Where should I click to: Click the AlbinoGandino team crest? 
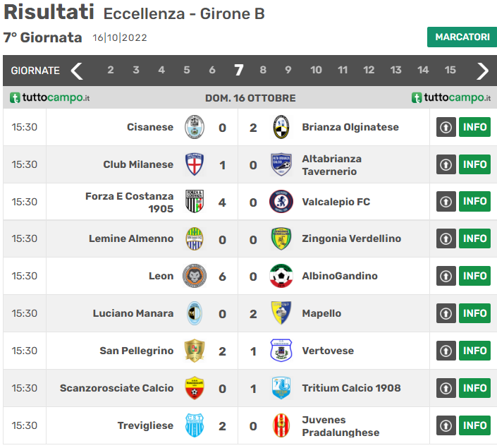(281, 276)
